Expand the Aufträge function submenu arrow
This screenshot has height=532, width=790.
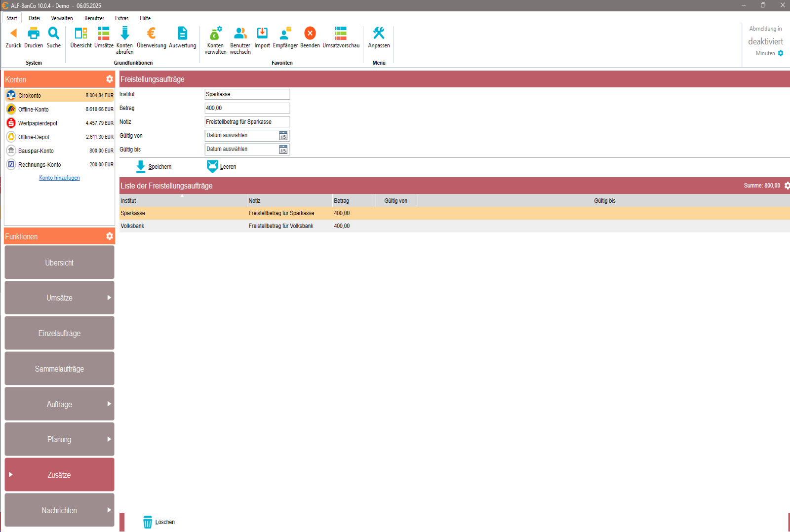click(109, 404)
